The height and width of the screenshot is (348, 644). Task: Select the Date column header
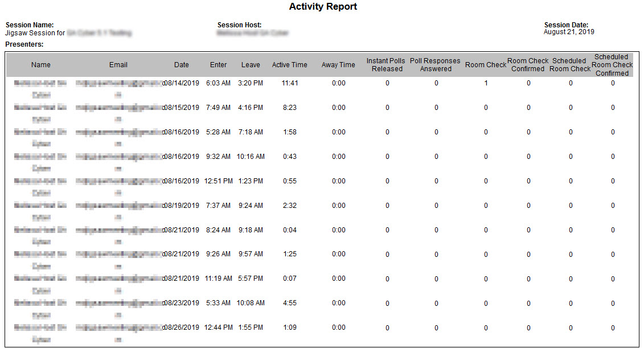click(x=182, y=65)
